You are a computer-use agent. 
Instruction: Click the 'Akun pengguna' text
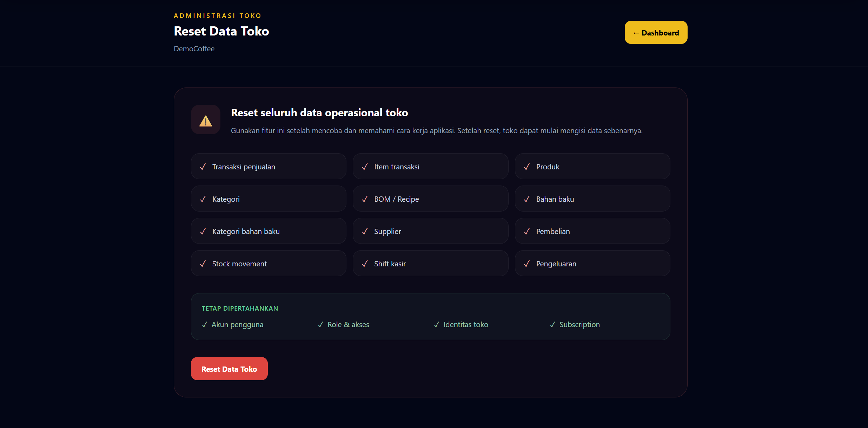click(x=237, y=324)
